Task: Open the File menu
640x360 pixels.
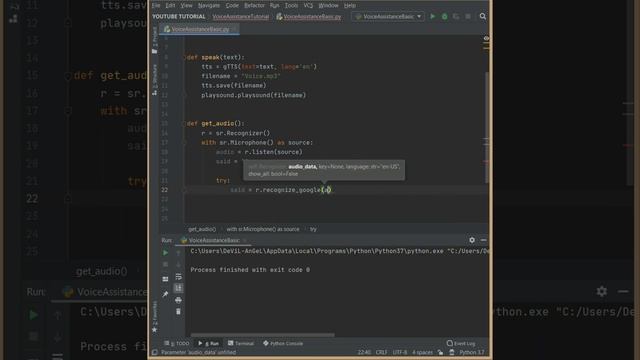Action: point(156,5)
